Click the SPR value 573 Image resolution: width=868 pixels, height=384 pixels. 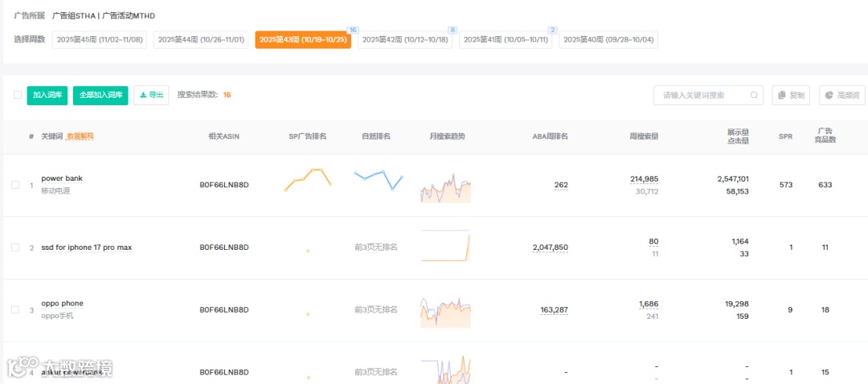(x=786, y=185)
